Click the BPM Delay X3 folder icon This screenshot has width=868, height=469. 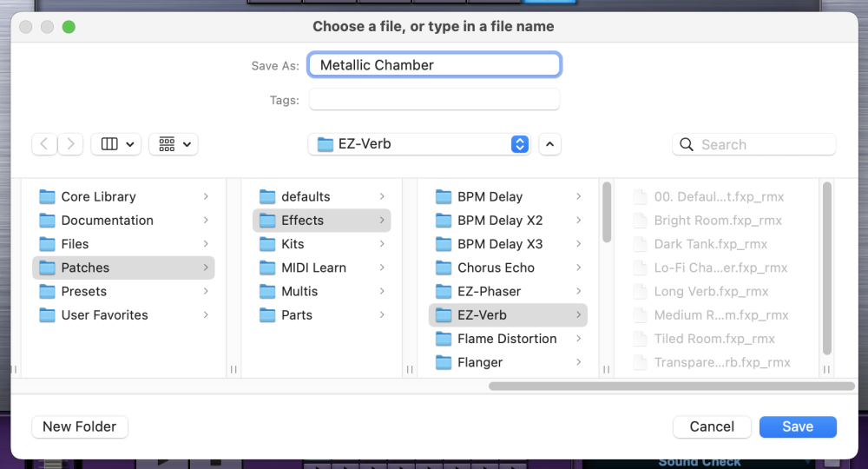click(x=444, y=244)
